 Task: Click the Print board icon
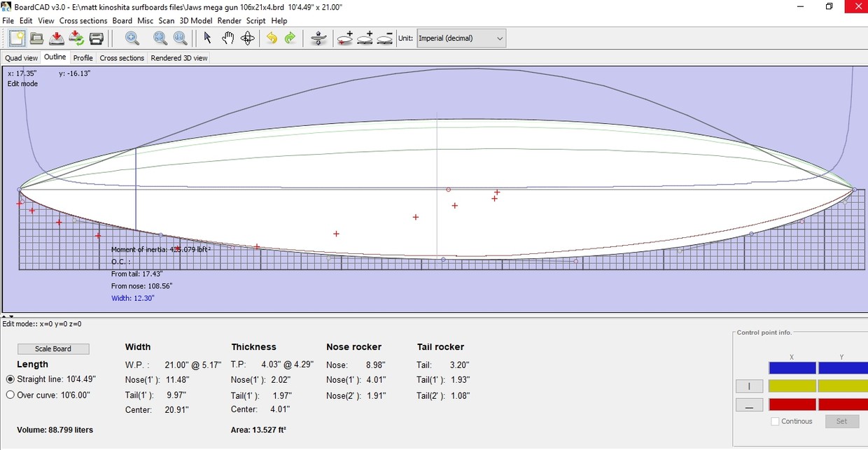click(x=97, y=38)
